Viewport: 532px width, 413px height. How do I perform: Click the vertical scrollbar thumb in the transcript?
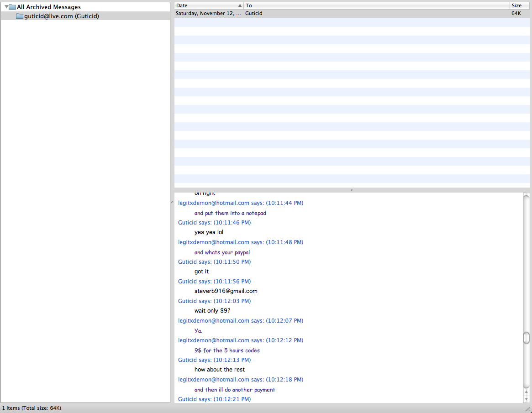[x=526, y=338]
